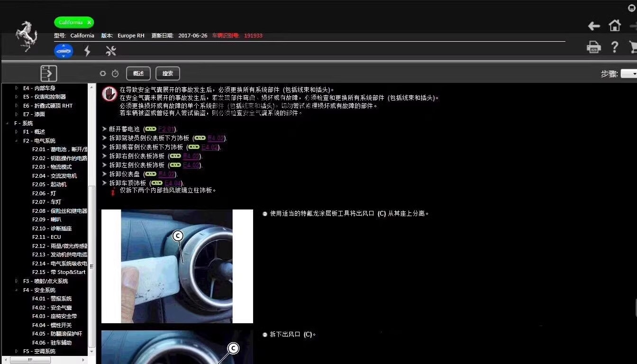The width and height of the screenshot is (637, 364).
Task: Collapse the F4 - 安全系统 node
Action: (17, 290)
